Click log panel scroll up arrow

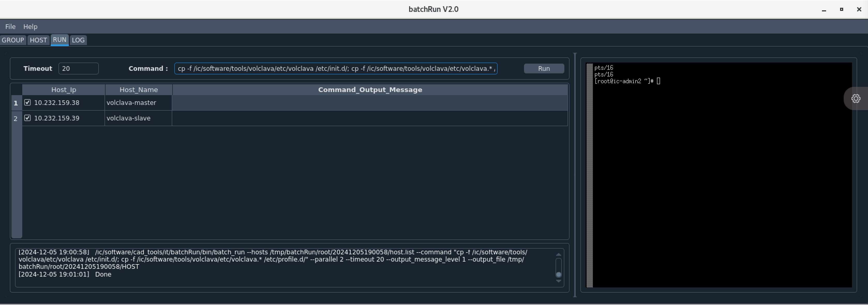[x=558, y=254]
